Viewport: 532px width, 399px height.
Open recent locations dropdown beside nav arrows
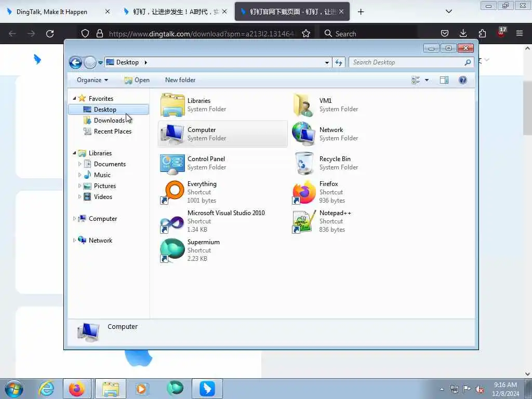coord(100,62)
